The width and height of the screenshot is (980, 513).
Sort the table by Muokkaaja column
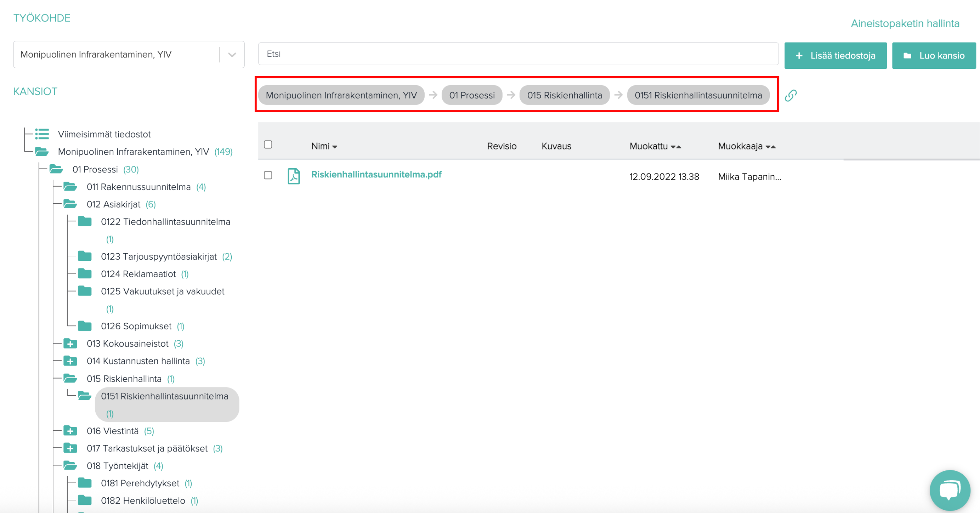[x=747, y=146]
